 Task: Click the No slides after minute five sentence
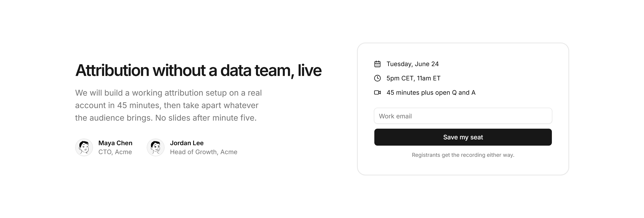(206, 118)
